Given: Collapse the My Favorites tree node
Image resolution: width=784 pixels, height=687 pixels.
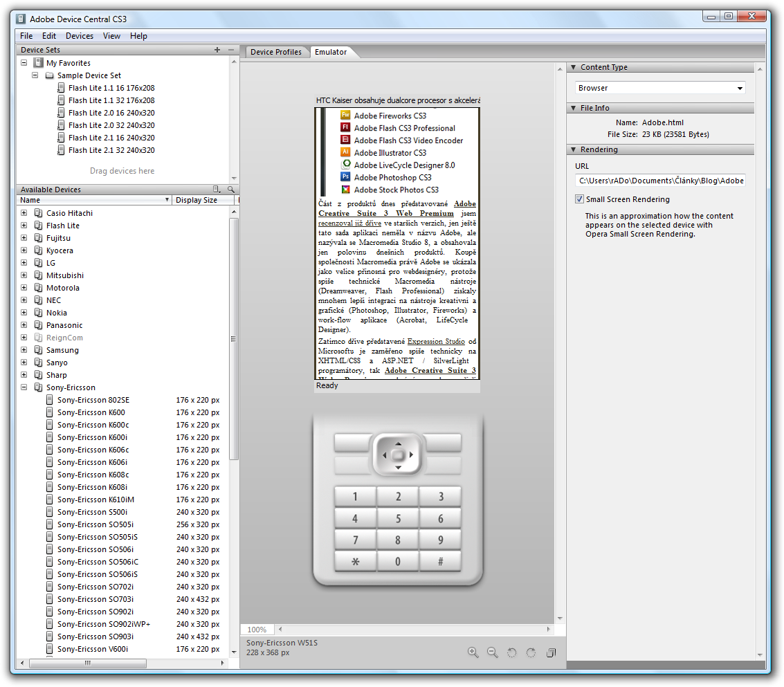Looking at the screenshot, I should (x=24, y=63).
